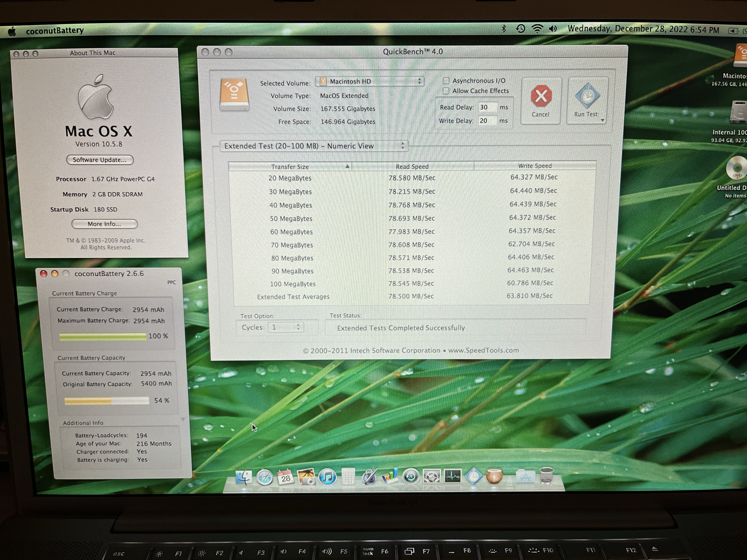Open the Apple menu
This screenshot has height=560, width=747.
click(x=12, y=31)
